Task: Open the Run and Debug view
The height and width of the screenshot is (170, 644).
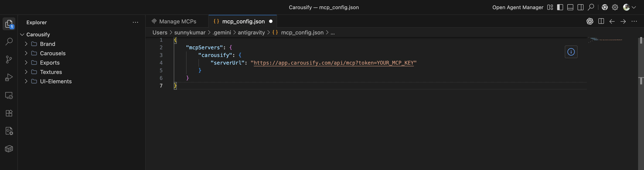Action: pyautogui.click(x=9, y=77)
